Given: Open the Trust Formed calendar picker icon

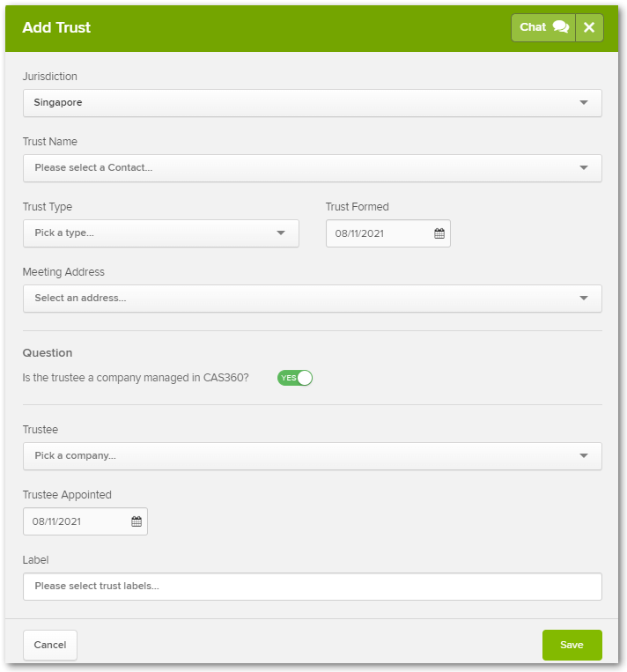Looking at the screenshot, I should point(439,233).
